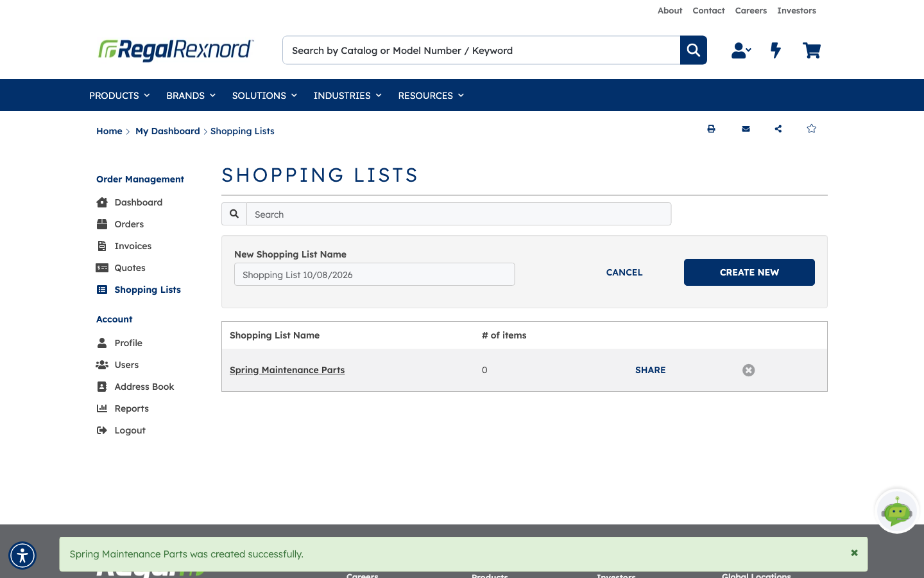Open Profile in the Account section
This screenshot has height=578, width=924.
point(119,343)
